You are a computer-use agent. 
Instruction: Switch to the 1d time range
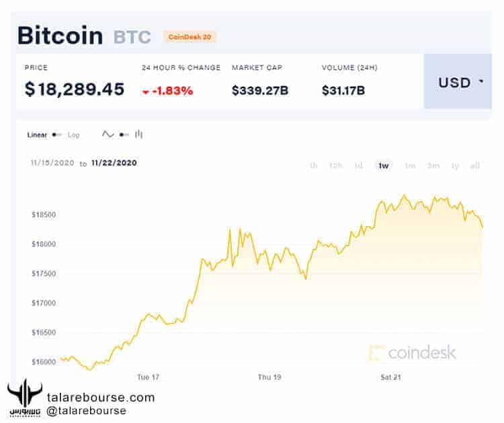point(359,165)
